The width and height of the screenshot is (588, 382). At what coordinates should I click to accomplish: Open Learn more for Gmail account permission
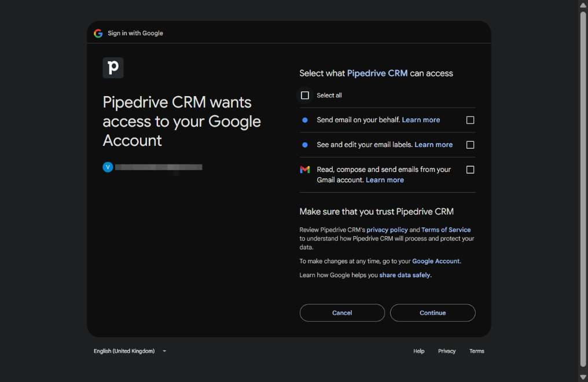pyautogui.click(x=384, y=180)
